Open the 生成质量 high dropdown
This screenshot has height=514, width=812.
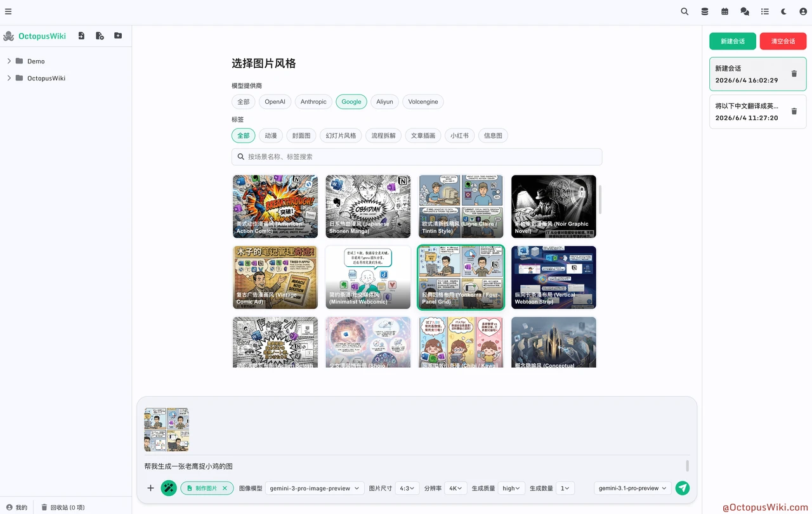[511, 489]
